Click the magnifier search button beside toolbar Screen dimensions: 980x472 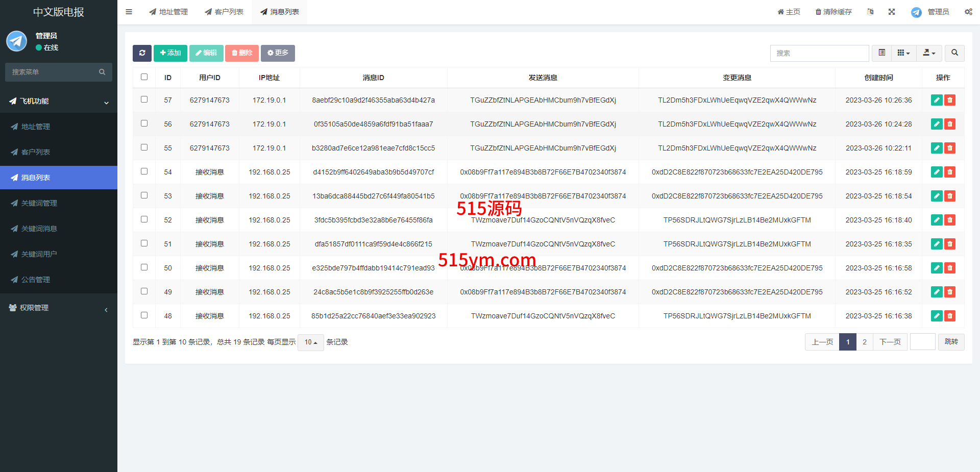pos(954,53)
